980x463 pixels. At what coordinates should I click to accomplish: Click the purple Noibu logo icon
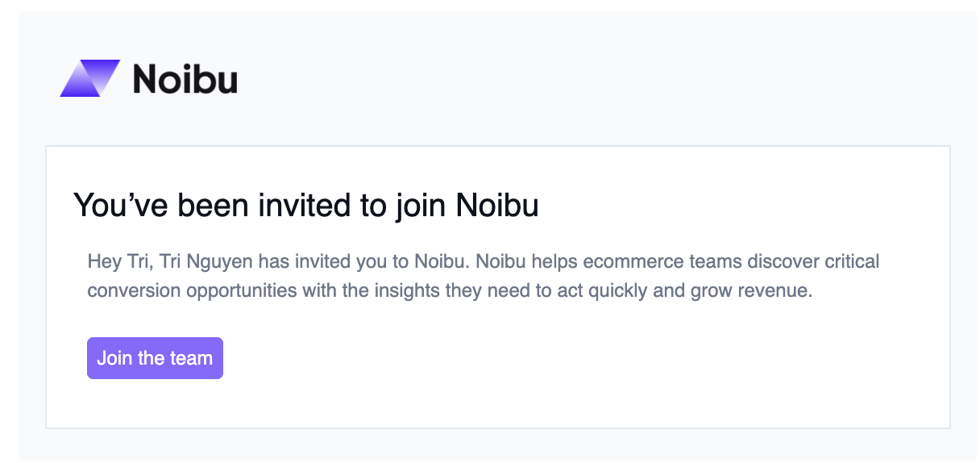pyautogui.click(x=89, y=79)
